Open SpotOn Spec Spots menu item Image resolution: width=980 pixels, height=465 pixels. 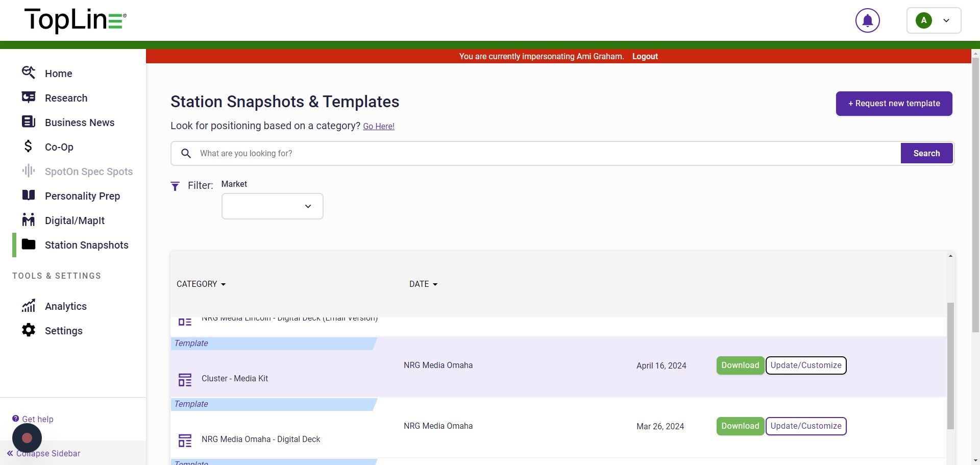pyautogui.click(x=88, y=172)
